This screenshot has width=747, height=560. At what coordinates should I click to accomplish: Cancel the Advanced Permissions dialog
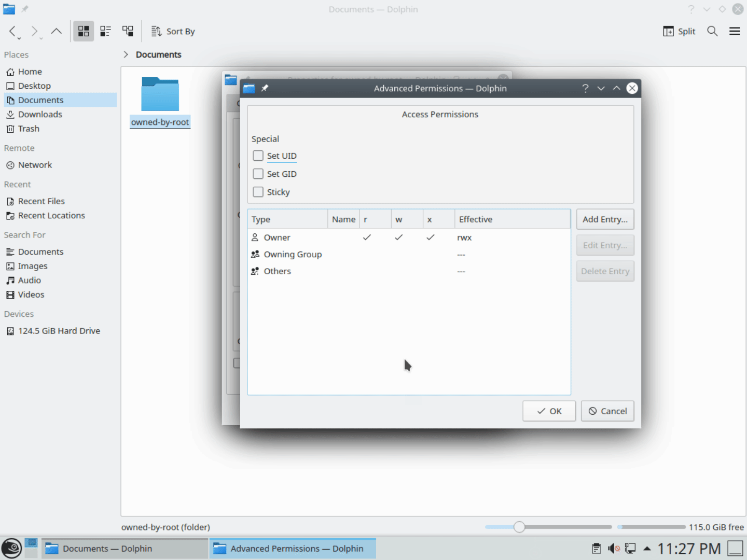point(607,411)
